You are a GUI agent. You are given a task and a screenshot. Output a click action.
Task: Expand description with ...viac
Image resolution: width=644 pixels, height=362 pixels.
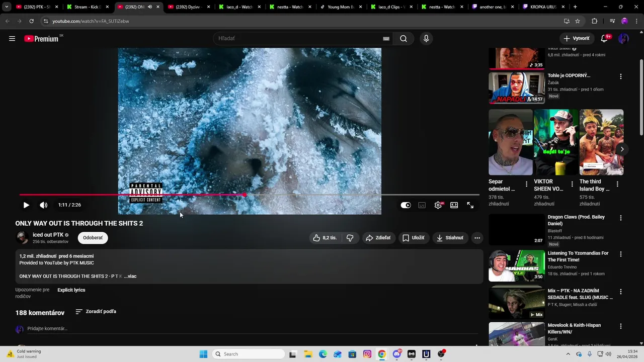click(130, 276)
